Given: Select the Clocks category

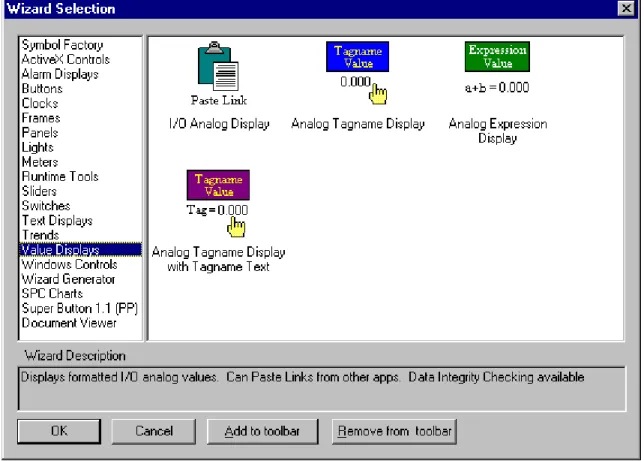Looking at the screenshot, I should (x=40, y=104).
